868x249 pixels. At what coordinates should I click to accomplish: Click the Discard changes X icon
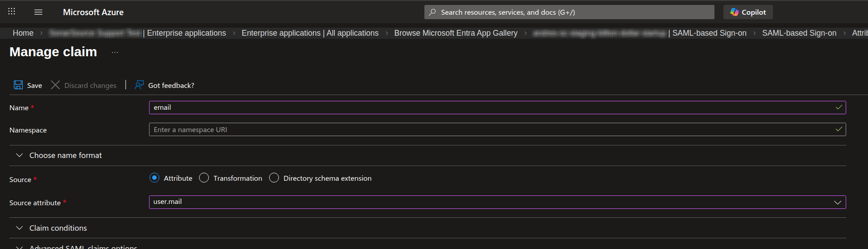pyautogui.click(x=55, y=85)
